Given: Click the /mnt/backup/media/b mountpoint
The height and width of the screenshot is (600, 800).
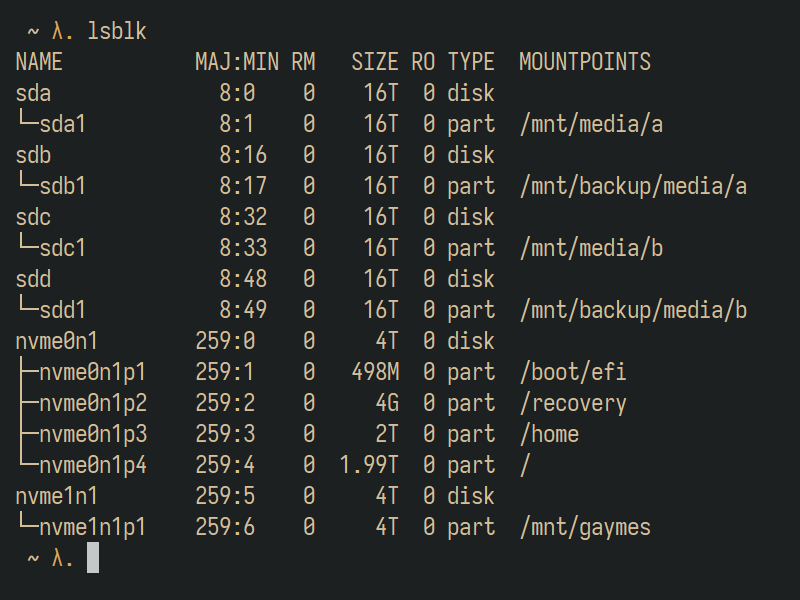Looking at the screenshot, I should pyautogui.click(x=633, y=310).
